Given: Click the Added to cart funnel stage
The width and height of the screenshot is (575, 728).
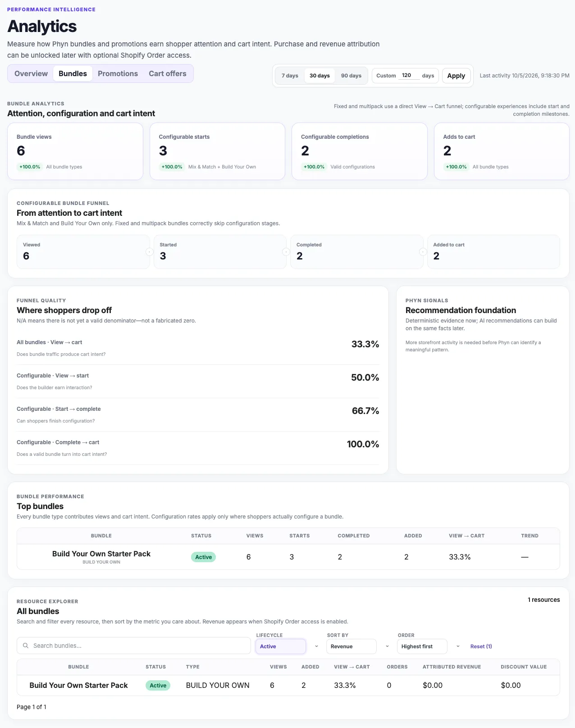Looking at the screenshot, I should [x=493, y=252].
